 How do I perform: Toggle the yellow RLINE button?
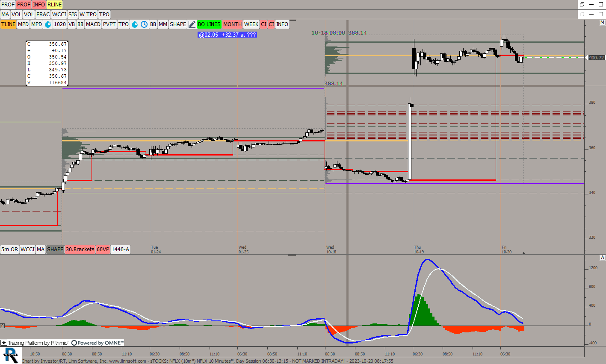point(55,5)
